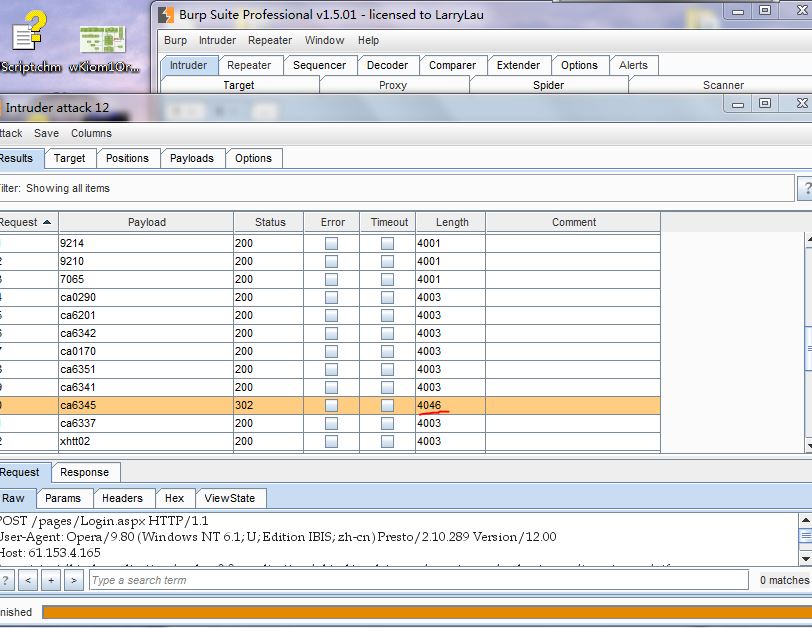Click the results table vertical scrollbar thumb
The height and width of the screenshot is (628, 812).
pyautogui.click(x=808, y=348)
